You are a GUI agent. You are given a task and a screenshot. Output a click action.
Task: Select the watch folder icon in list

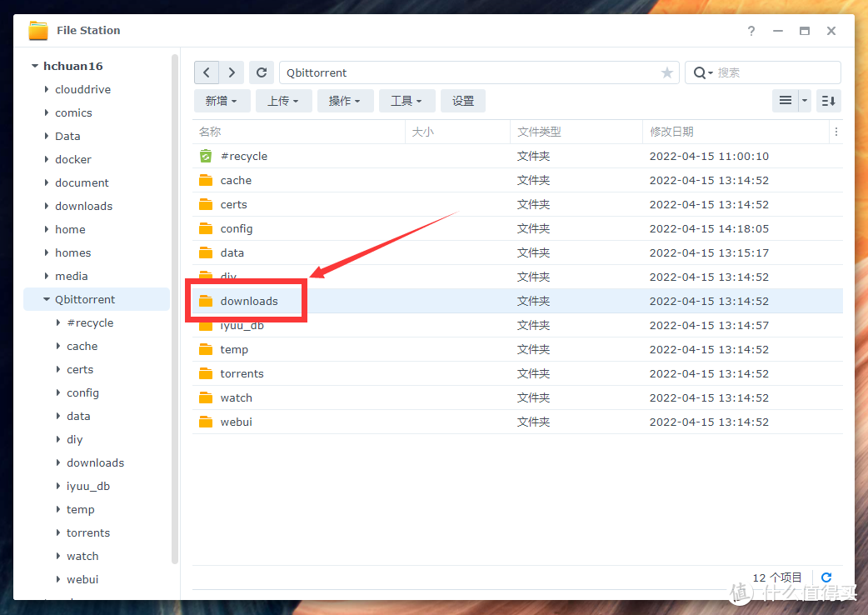[206, 397]
